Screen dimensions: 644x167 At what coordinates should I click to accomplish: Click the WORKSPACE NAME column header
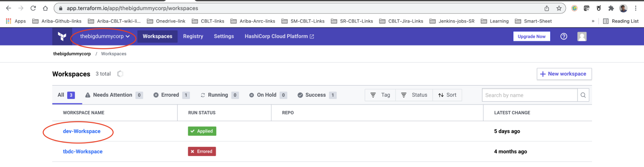84,113
